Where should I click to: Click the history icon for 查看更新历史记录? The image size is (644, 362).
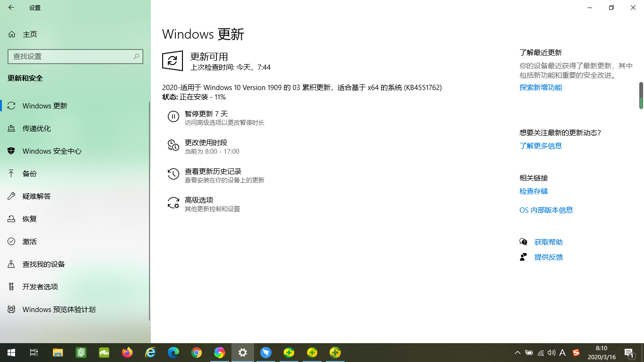(x=173, y=174)
